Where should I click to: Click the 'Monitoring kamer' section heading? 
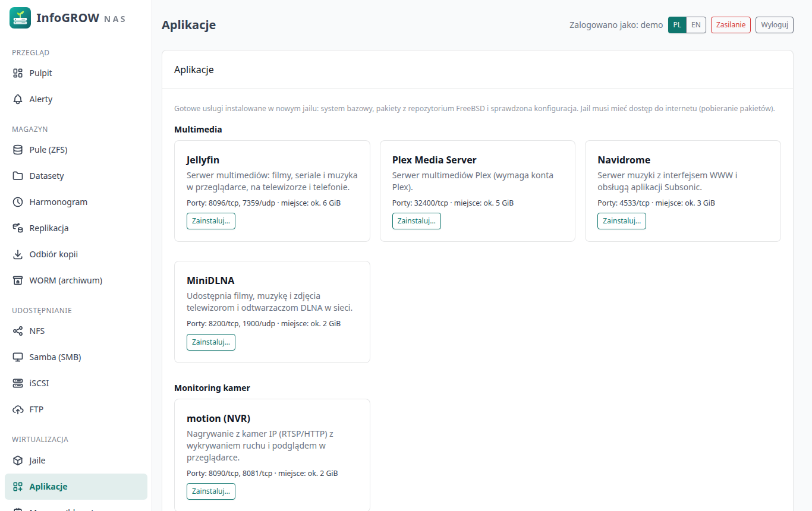(x=212, y=388)
